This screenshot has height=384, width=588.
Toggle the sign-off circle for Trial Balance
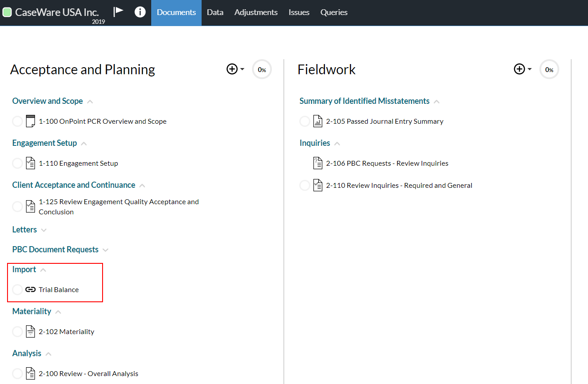pos(17,289)
